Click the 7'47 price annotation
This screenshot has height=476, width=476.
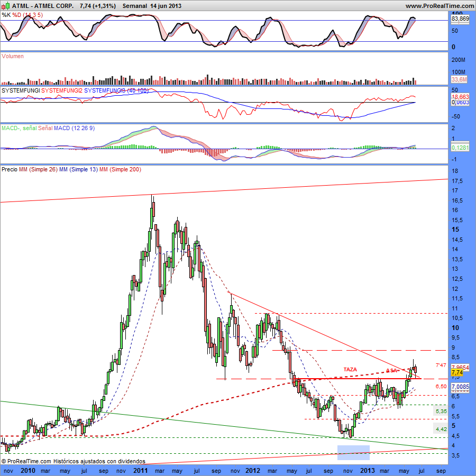441,365
